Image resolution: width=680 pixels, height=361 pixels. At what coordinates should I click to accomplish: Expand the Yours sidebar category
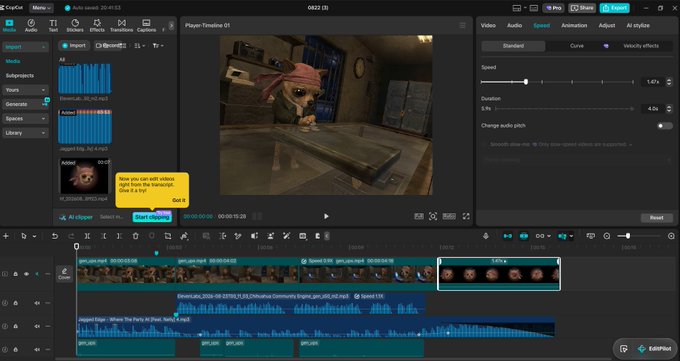(25, 90)
